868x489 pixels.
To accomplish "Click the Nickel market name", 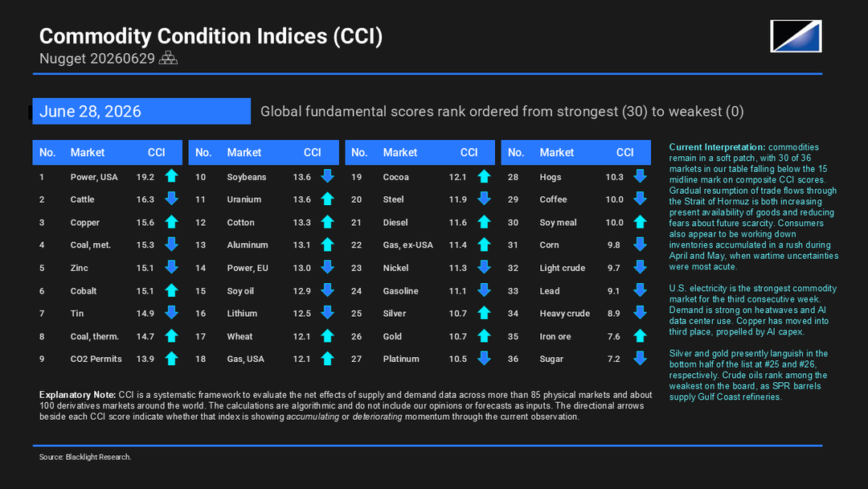I will pos(395,268).
